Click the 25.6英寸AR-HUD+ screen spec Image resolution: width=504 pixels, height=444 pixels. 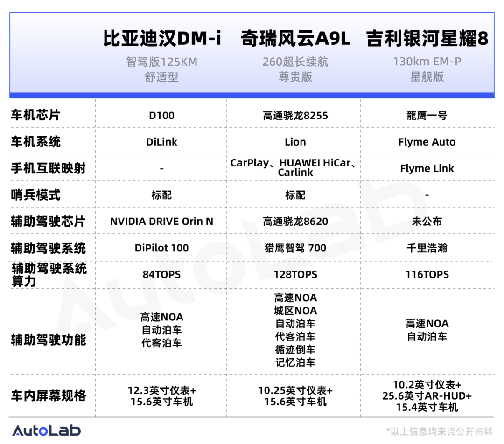[427, 396]
